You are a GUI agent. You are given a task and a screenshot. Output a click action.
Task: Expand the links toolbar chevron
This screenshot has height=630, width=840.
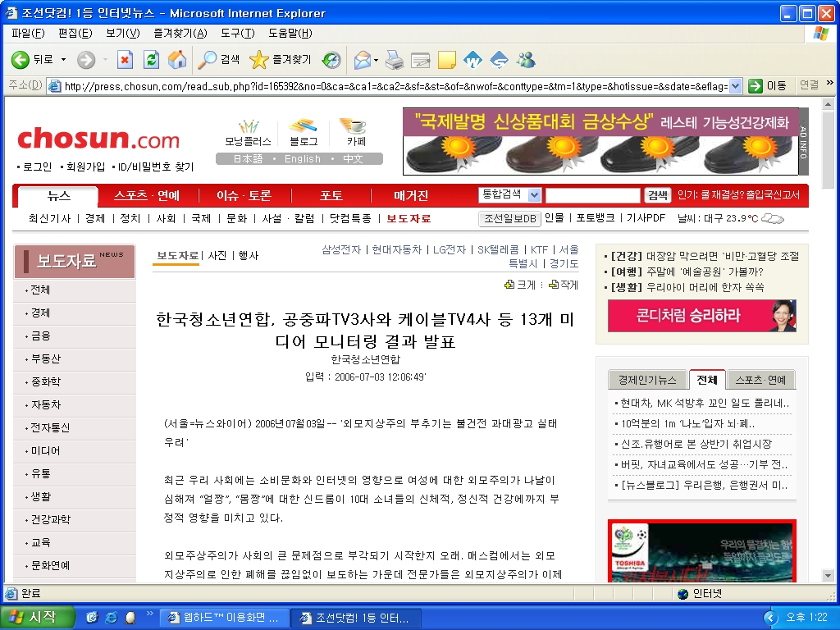pyautogui.click(x=830, y=83)
